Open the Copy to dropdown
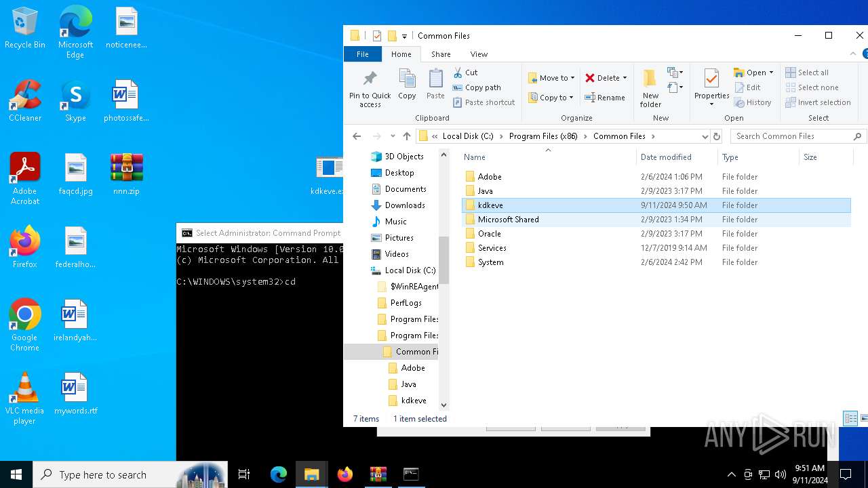The height and width of the screenshot is (488, 868). coord(551,98)
